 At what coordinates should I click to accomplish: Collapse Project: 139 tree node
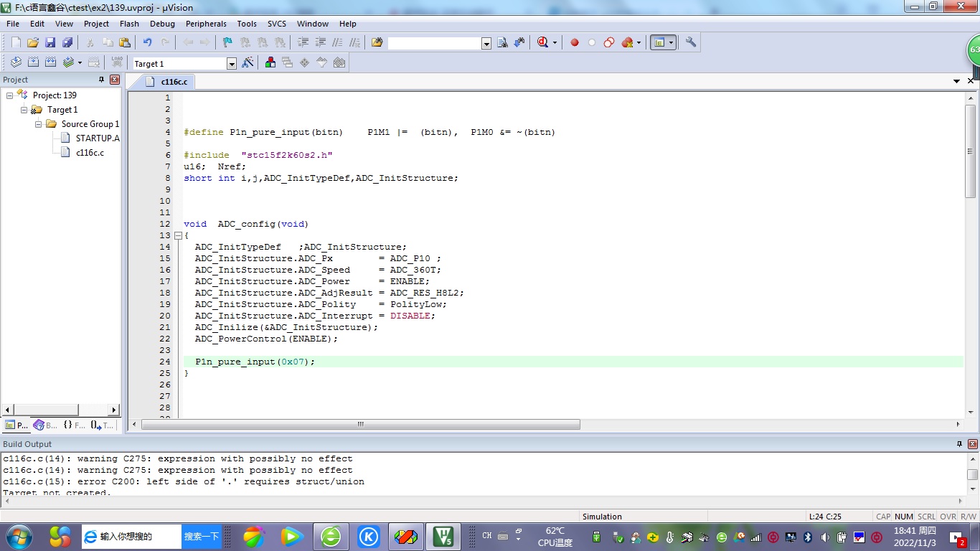[9, 95]
